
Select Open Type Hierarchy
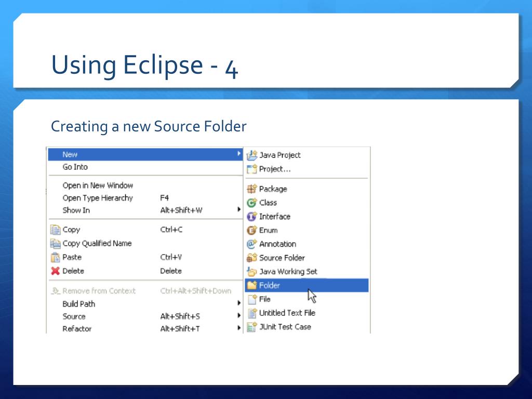pyautogui.click(x=145, y=198)
